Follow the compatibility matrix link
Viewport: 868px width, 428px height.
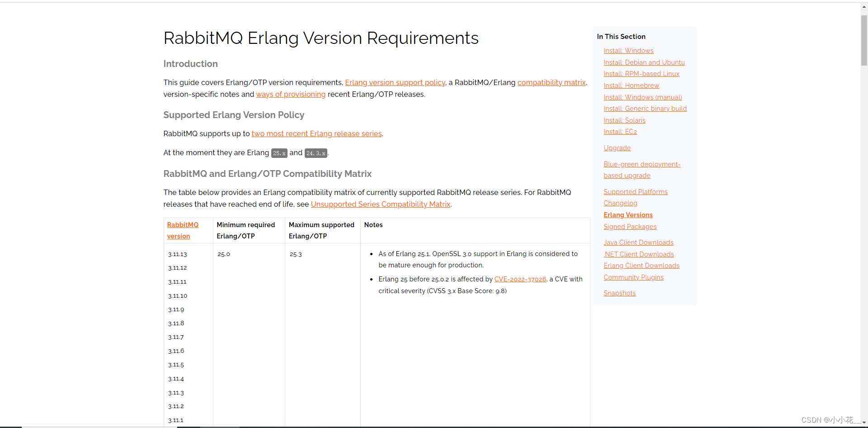click(x=552, y=82)
